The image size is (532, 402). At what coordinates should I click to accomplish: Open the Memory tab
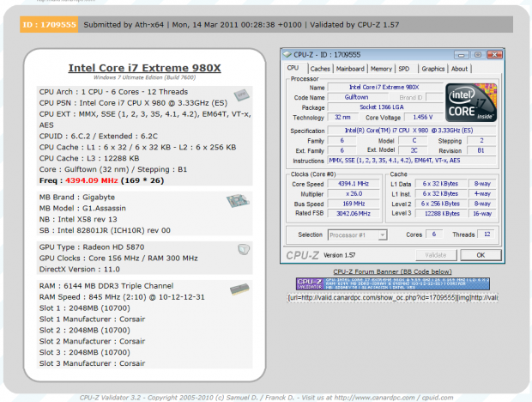[381, 69]
